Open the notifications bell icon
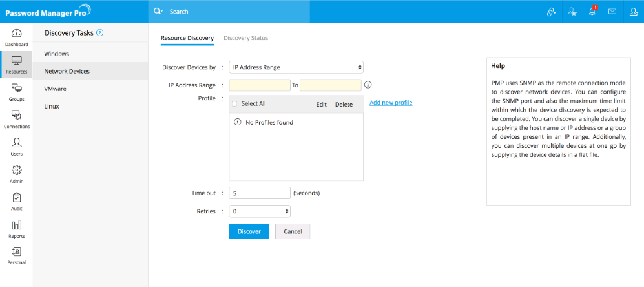Image resolution: width=644 pixels, height=287 pixels. pos(592,11)
